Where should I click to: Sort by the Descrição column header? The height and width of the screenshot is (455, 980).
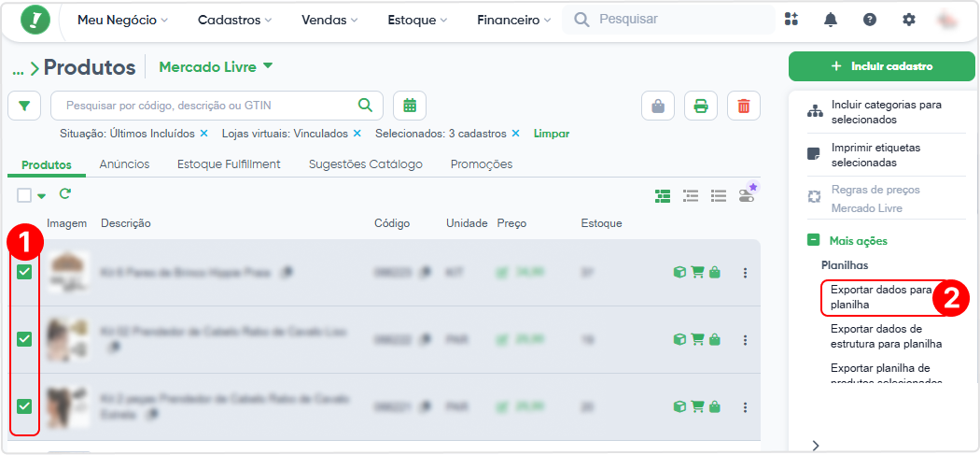pyautogui.click(x=126, y=223)
